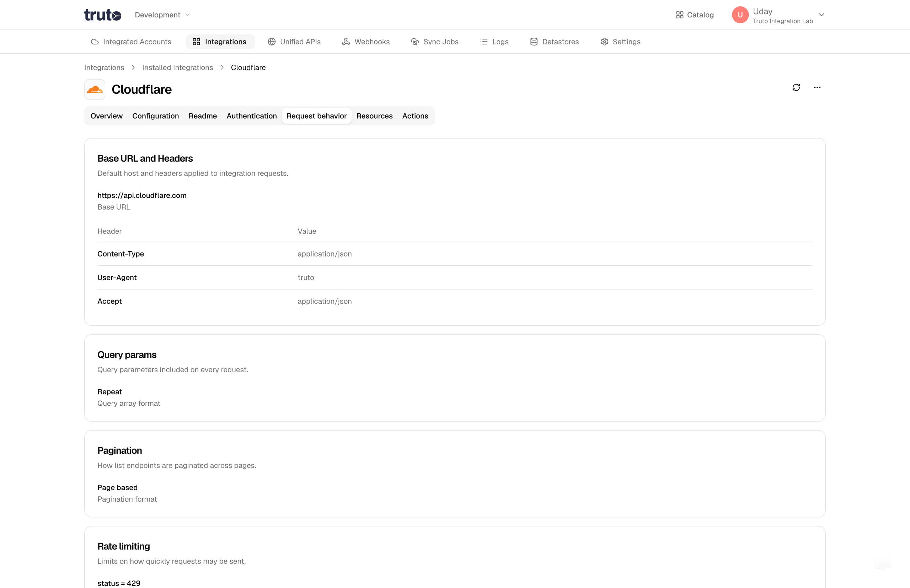Click the Repeat query array format value
The height and width of the screenshot is (588, 910).
click(x=109, y=392)
